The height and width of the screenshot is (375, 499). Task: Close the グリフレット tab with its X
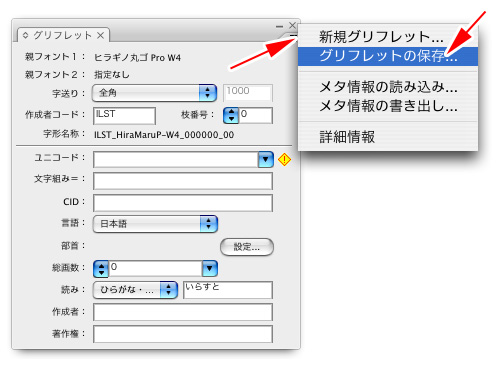pyautogui.click(x=100, y=35)
